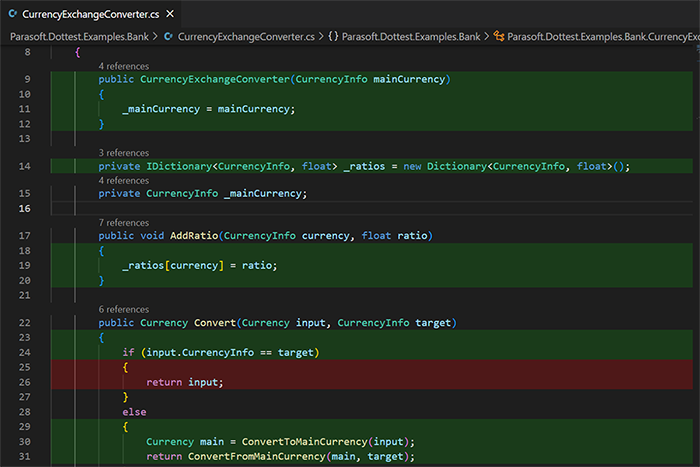Click input.CurrencyInfo in the if condition
700x467 pixels.
click(200, 352)
